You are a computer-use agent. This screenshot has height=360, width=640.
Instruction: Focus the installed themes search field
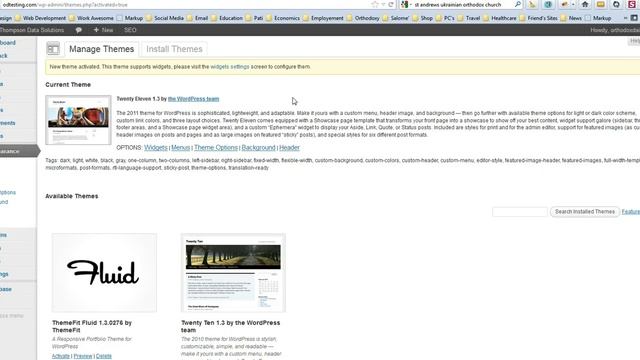(520, 212)
